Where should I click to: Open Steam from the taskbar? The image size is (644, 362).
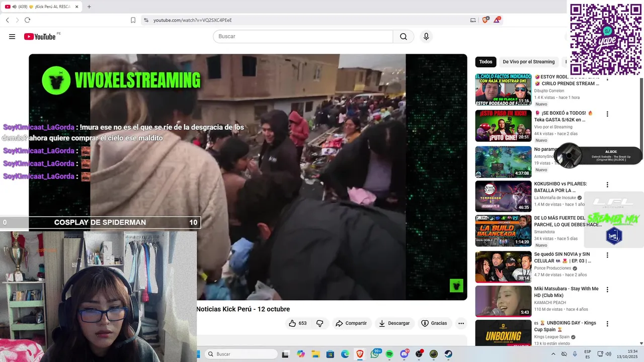point(448,354)
